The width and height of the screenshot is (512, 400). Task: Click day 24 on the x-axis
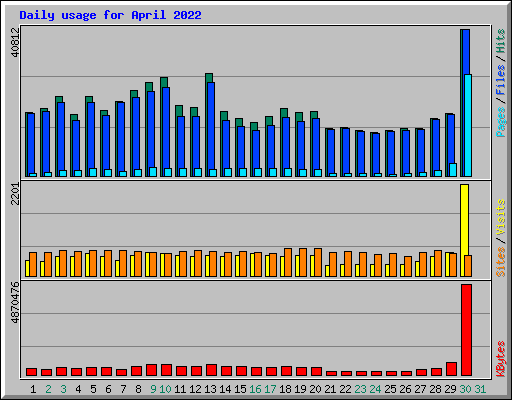click(x=375, y=389)
